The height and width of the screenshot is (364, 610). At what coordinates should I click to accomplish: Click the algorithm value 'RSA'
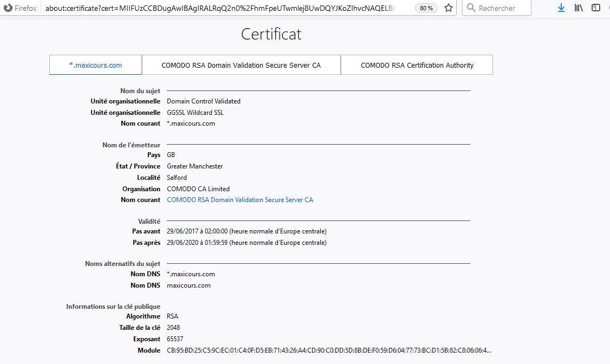point(172,316)
